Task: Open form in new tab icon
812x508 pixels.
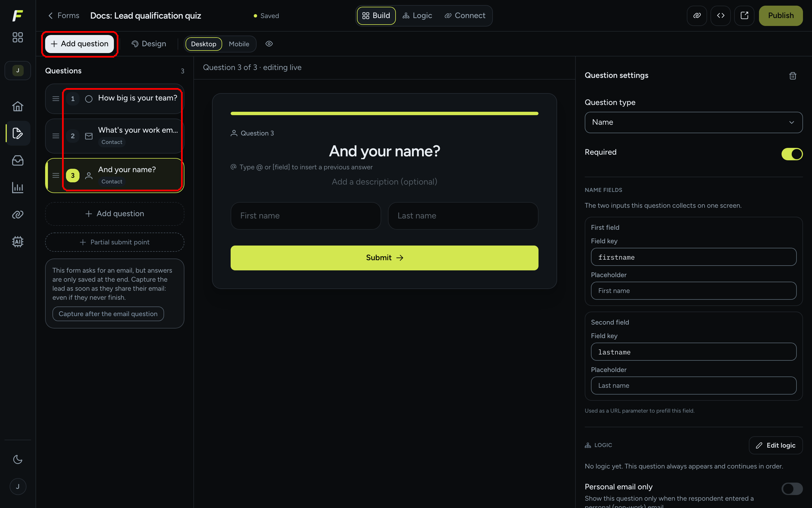Action: tap(744, 16)
